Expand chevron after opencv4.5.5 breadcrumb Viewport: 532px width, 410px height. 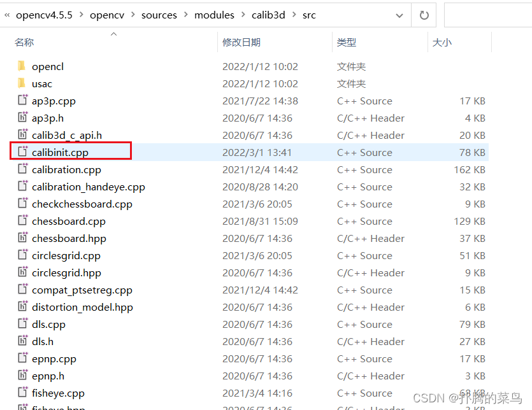(x=82, y=15)
